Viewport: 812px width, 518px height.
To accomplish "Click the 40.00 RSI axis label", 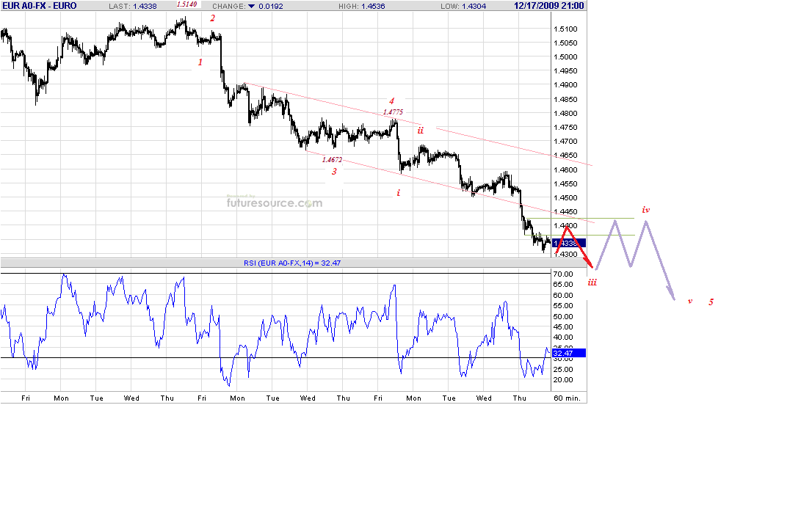I will (x=563, y=337).
